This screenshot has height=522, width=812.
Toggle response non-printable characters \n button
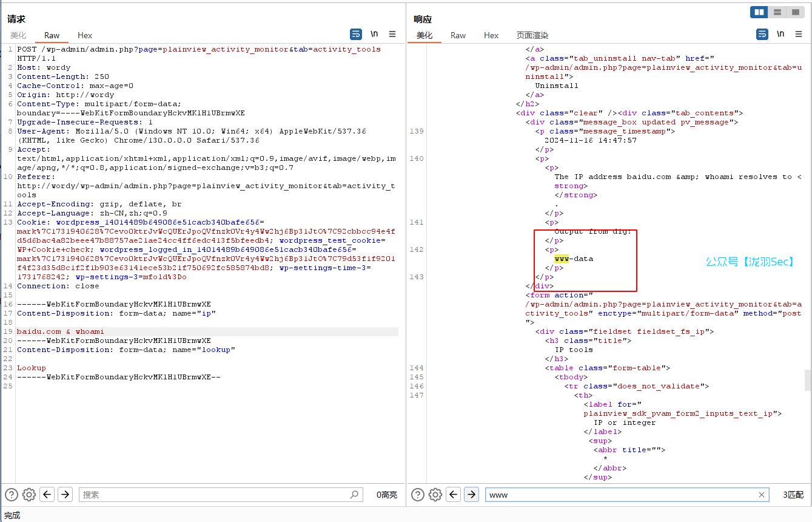tap(780, 34)
